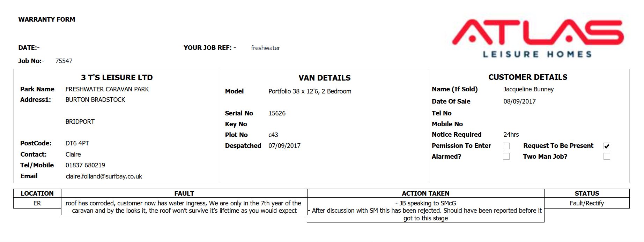Image resolution: width=644 pixels, height=242 pixels.
Task: Click the PostCode value DT6 4PT
Action: (77, 143)
